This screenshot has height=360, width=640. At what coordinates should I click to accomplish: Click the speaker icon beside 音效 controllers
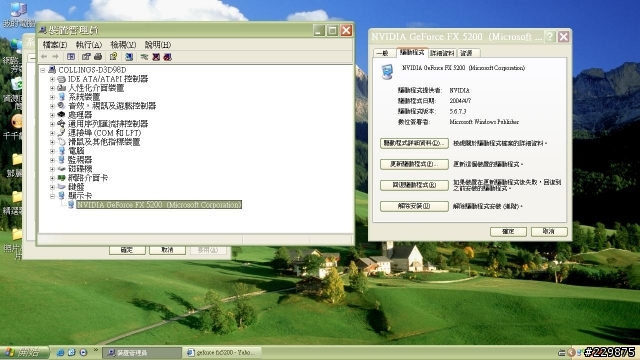pyautogui.click(x=62, y=106)
